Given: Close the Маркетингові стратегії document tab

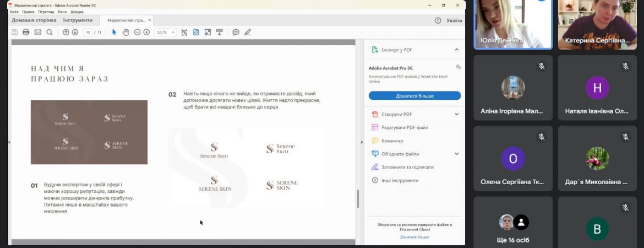Looking at the screenshot, I should pos(150,20).
